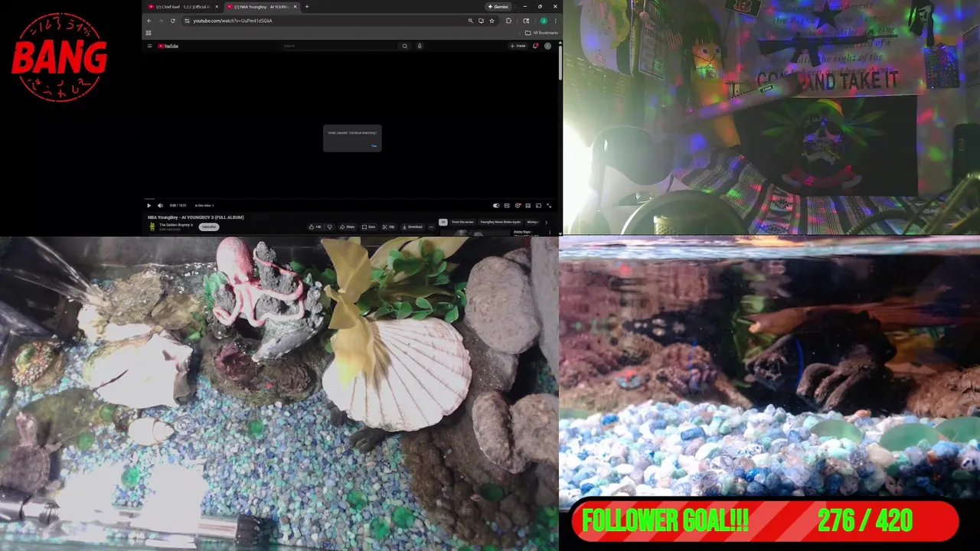Mute the video with the speaker icon
This screenshot has width=980, height=551.
point(160,205)
